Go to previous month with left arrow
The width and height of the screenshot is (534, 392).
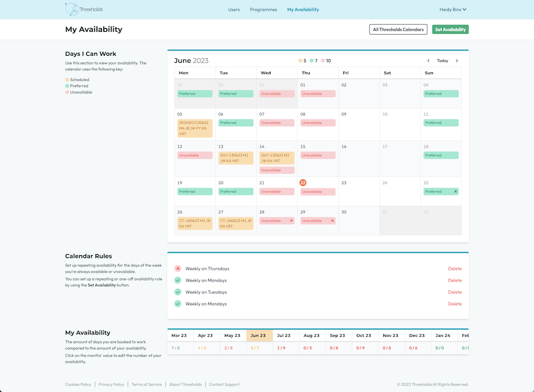tap(428, 60)
